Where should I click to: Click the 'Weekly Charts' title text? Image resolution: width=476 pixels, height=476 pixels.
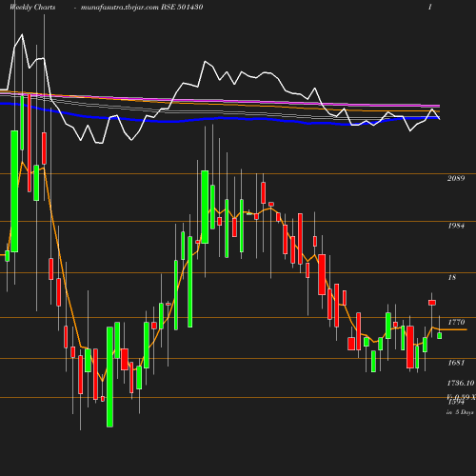[x=32, y=7]
